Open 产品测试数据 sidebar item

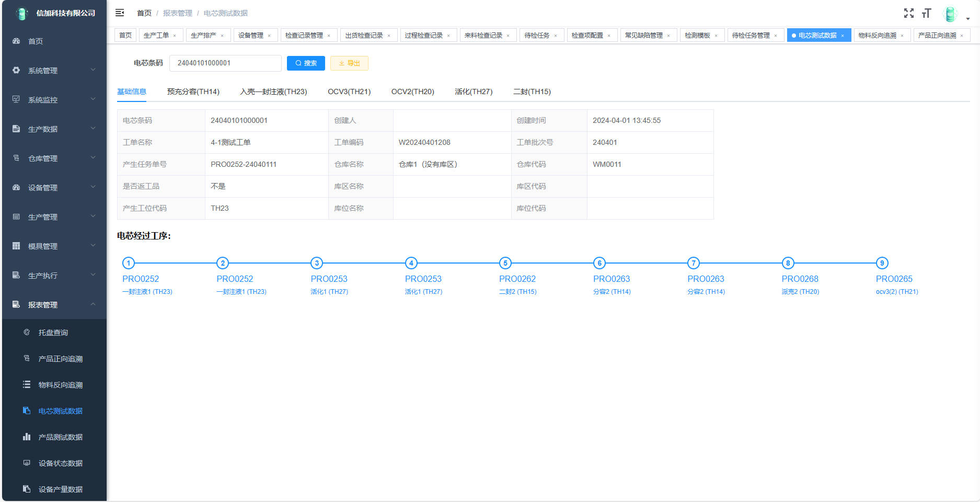click(60, 437)
